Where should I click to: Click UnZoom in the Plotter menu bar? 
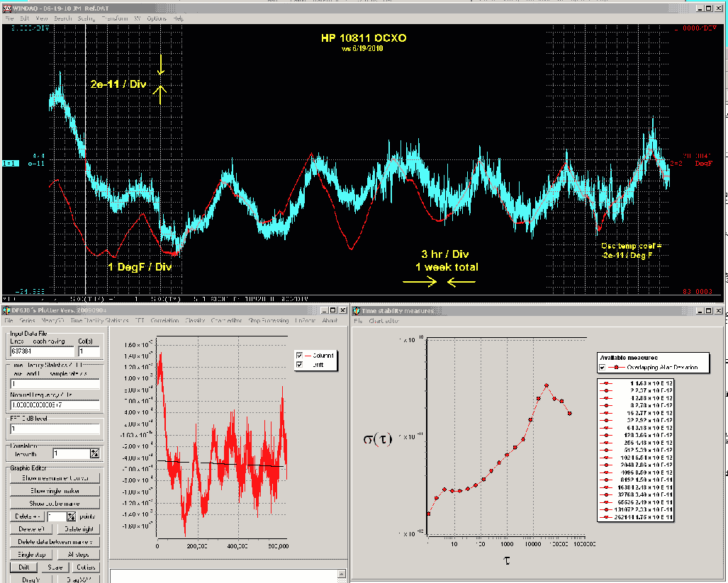point(305,320)
